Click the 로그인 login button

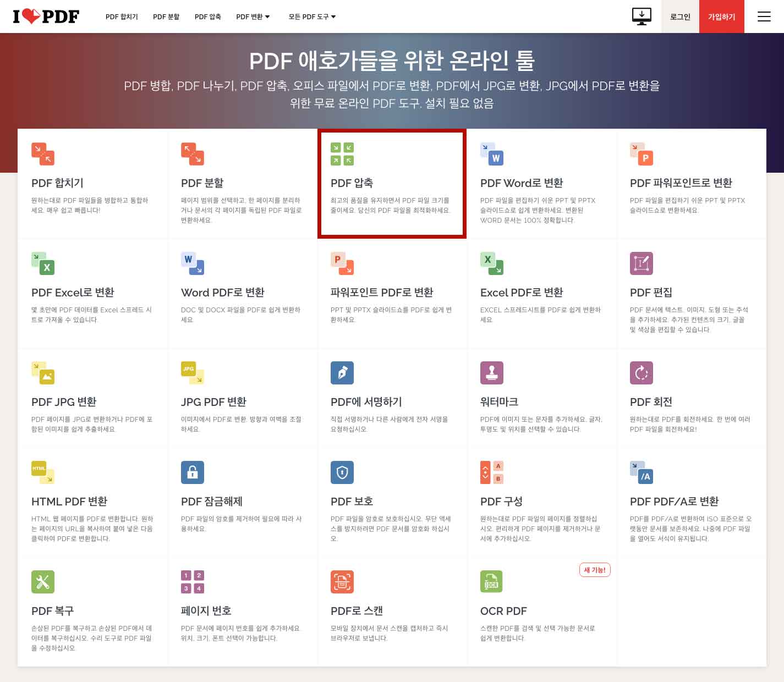(x=679, y=16)
